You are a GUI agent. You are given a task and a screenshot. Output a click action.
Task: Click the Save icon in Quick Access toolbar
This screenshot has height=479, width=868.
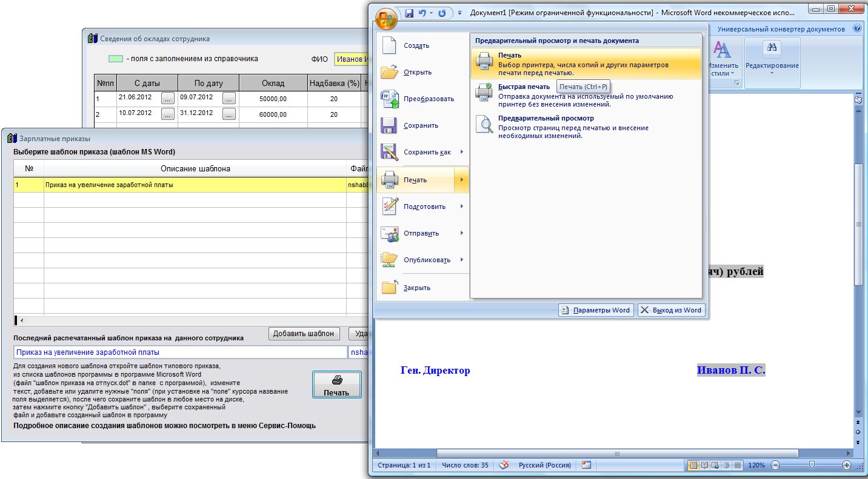(x=409, y=13)
